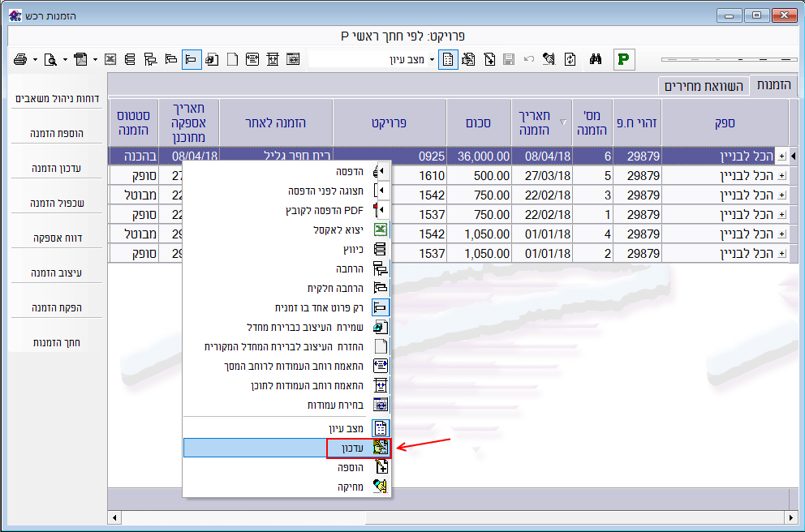Expand the order number 5 row

tap(781, 174)
